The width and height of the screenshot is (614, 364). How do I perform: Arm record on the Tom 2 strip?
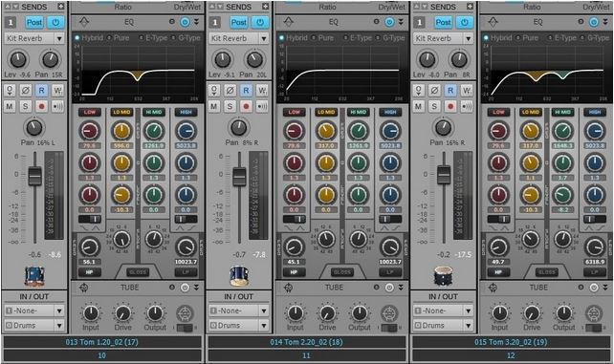(x=246, y=106)
